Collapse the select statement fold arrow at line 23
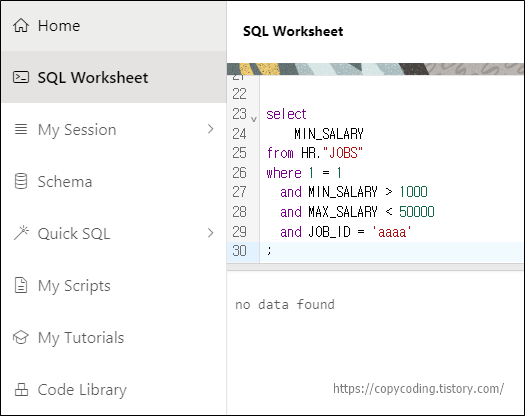The width and height of the screenshot is (525, 416). click(254, 119)
